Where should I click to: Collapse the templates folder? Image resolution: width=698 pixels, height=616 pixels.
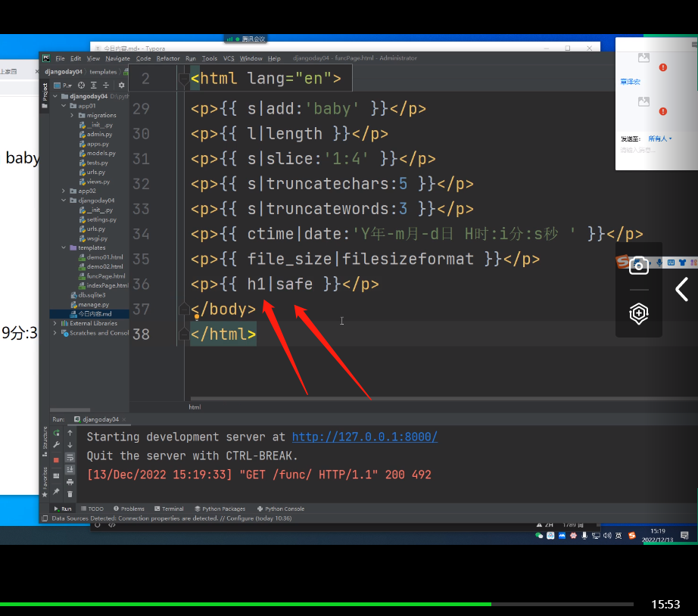click(64, 247)
